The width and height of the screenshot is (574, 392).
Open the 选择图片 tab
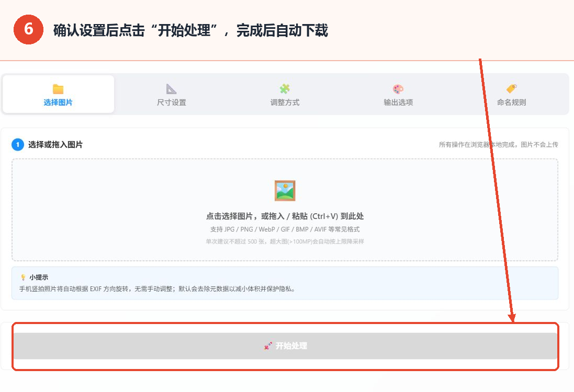point(58,95)
